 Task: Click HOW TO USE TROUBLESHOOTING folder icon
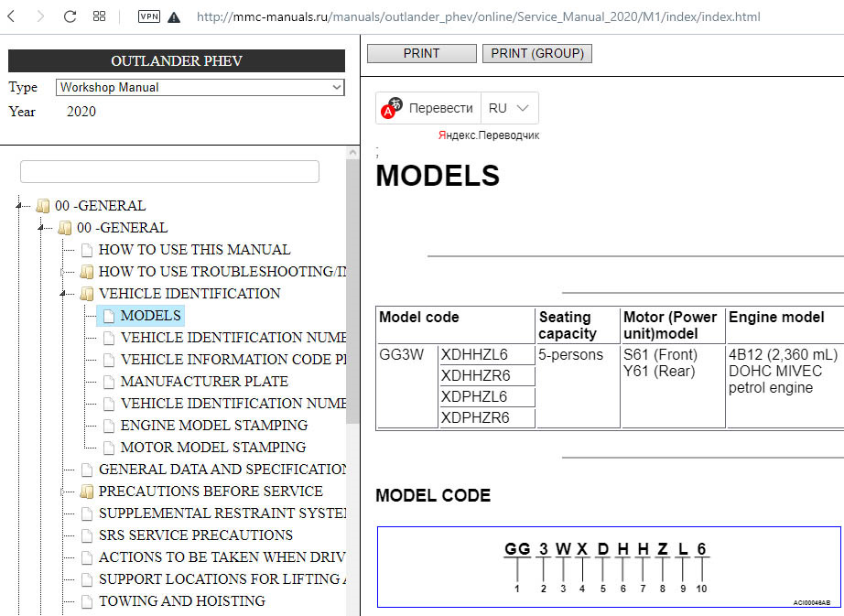(x=87, y=272)
